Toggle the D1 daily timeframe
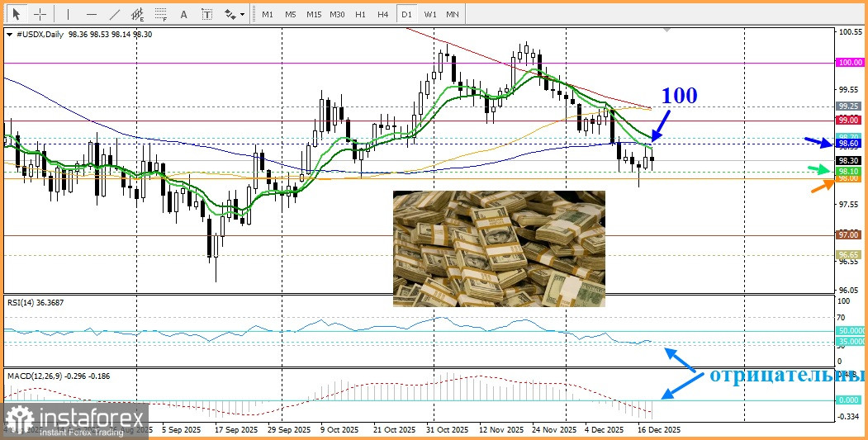This screenshot has height=440, width=868. (406, 14)
